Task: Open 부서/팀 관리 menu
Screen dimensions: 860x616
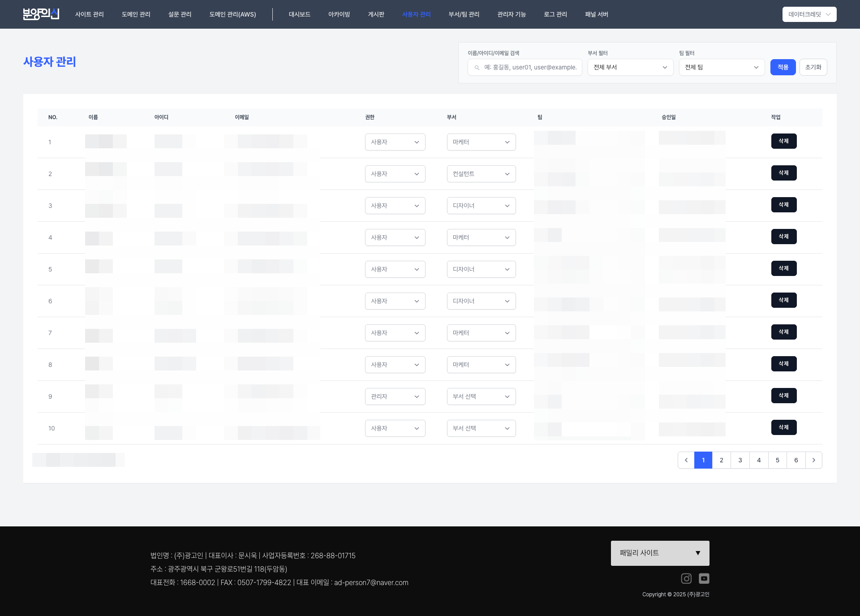Action: (464, 14)
